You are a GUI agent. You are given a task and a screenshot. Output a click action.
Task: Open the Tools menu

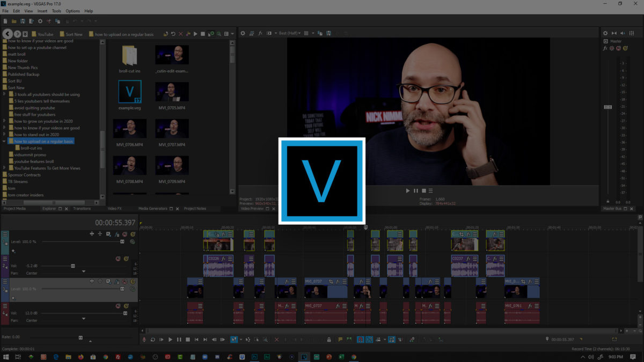tap(56, 11)
